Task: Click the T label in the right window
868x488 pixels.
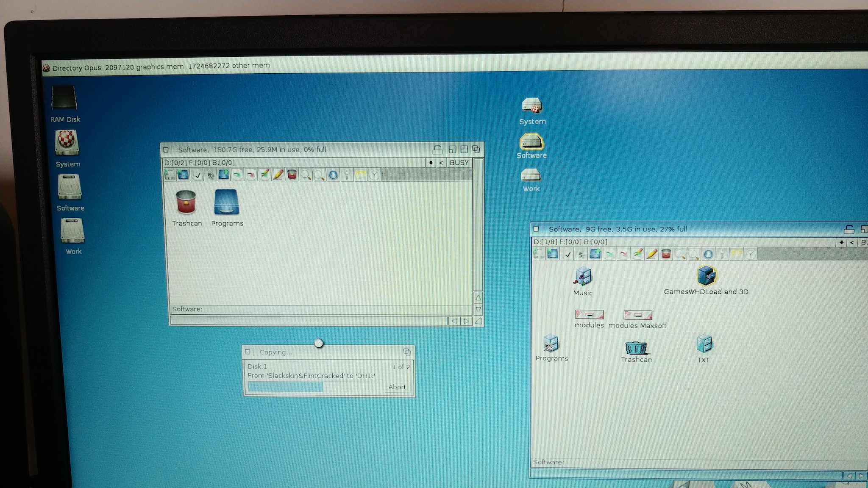Action: pos(589,359)
